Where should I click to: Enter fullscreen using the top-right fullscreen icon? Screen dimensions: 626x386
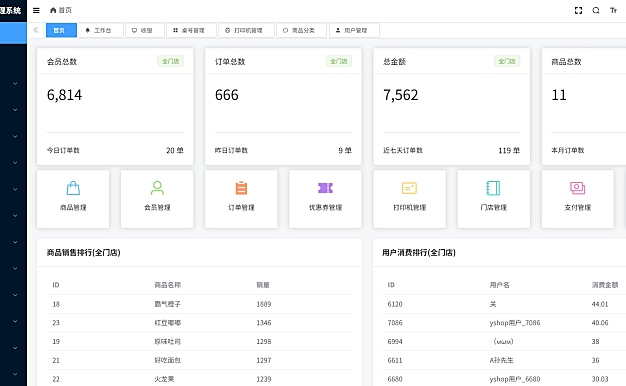[x=578, y=10]
